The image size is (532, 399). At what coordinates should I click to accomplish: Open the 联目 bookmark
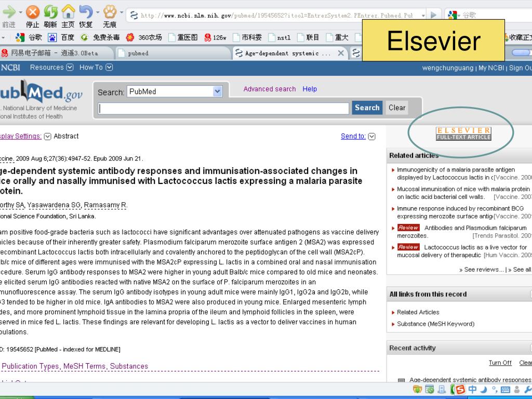[309, 37]
